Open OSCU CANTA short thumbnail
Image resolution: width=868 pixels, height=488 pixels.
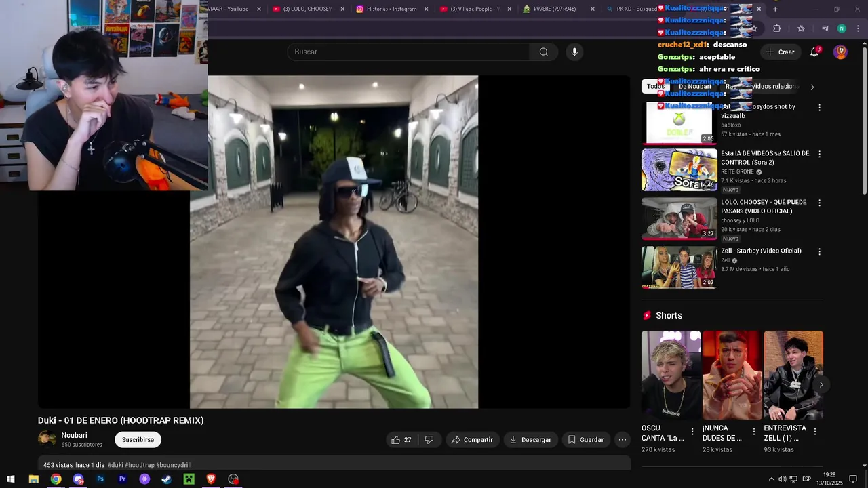coord(671,375)
